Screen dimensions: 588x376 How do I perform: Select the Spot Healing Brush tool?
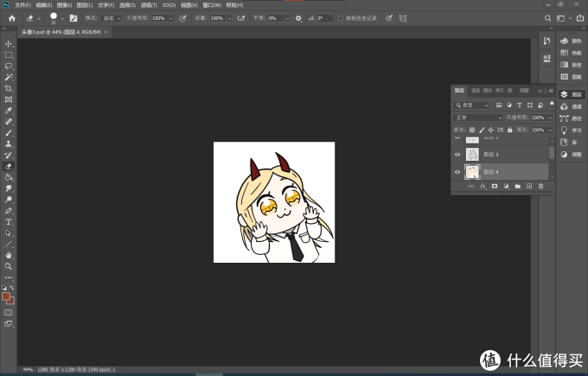[9, 122]
